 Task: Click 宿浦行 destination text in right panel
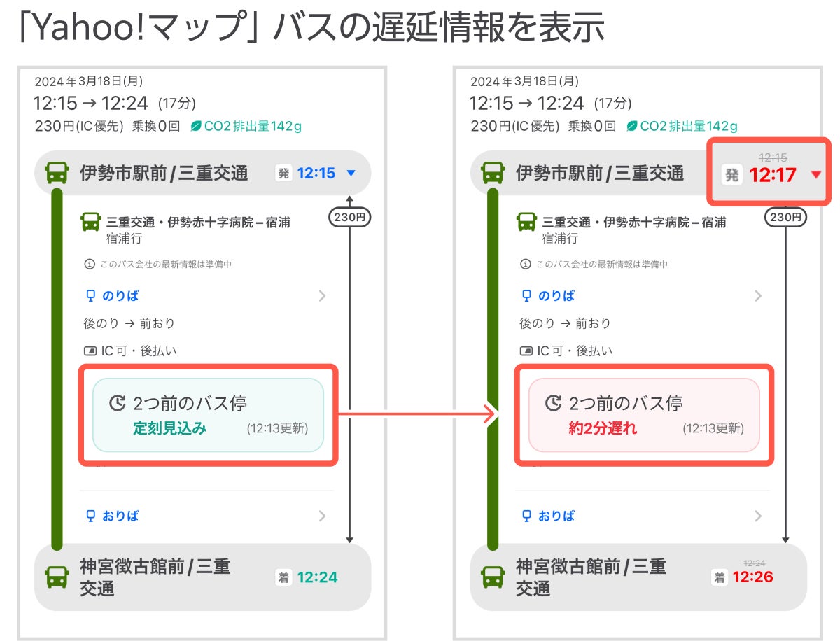(x=561, y=239)
